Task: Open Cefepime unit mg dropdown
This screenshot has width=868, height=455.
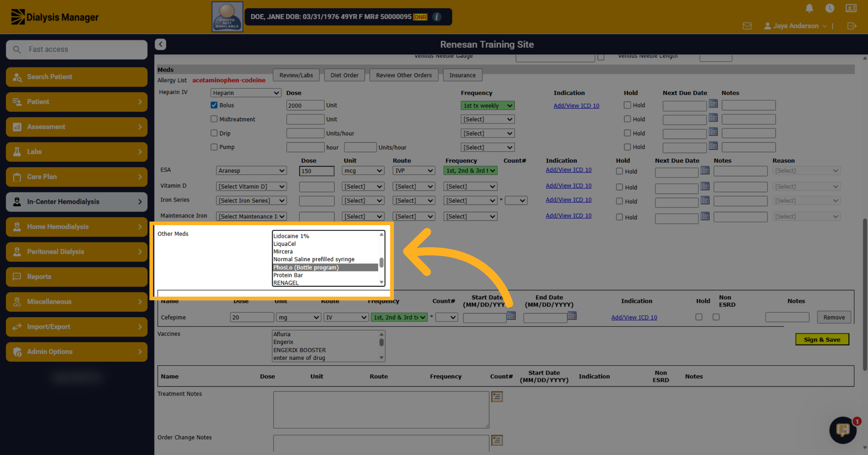Action: 298,317
